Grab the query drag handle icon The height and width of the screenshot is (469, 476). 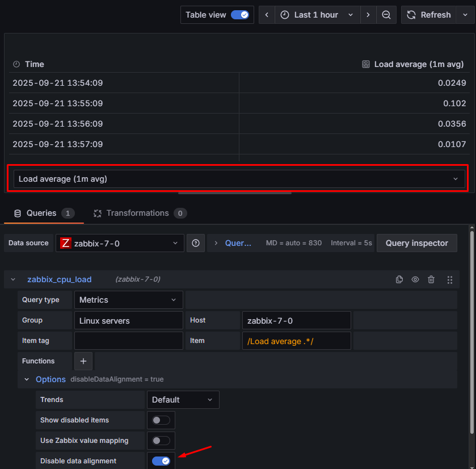point(450,279)
